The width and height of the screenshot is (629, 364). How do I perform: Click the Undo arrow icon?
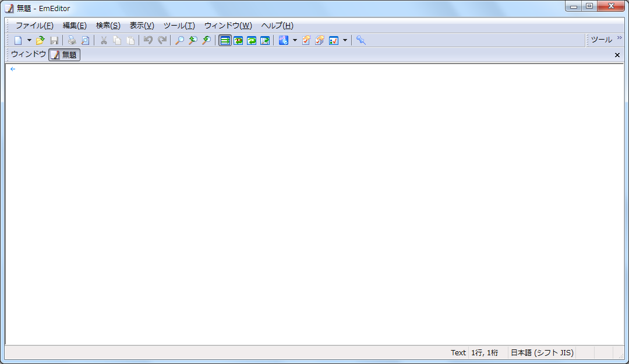pyautogui.click(x=148, y=40)
